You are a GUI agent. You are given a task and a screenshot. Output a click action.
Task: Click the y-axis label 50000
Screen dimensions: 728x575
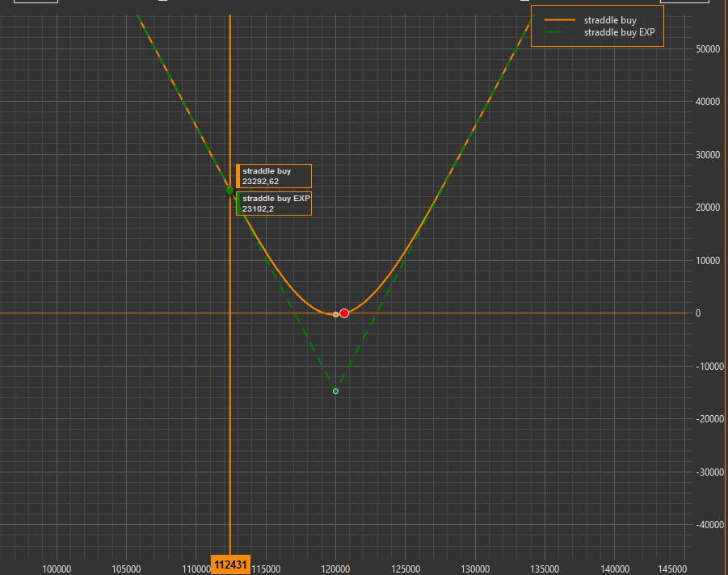708,49
